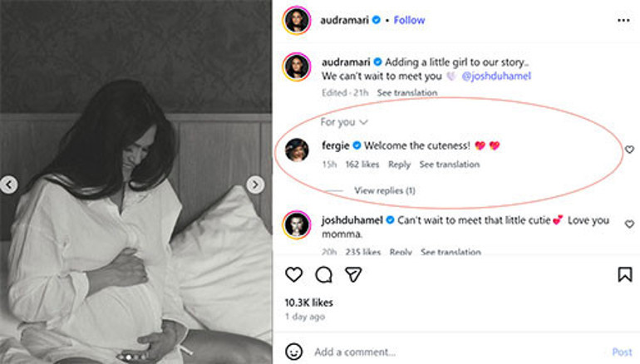This screenshot has height=364, width=640.
Task: Expand the For you comment filter
Action: (344, 122)
